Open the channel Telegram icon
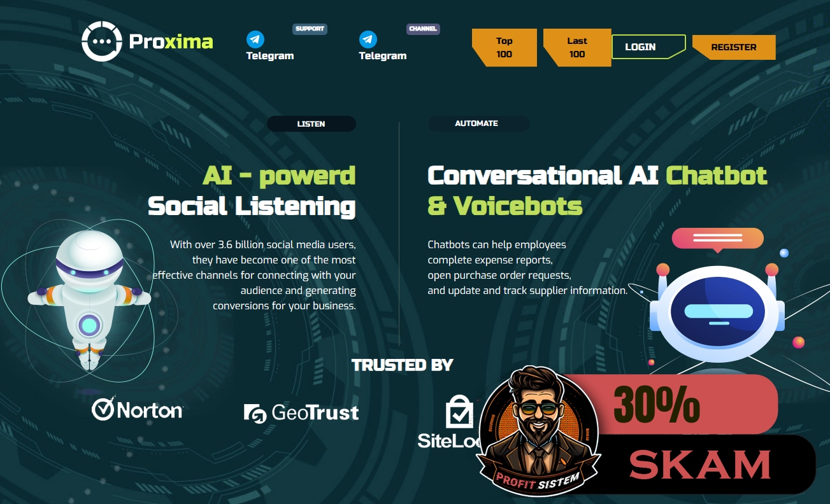 368,39
